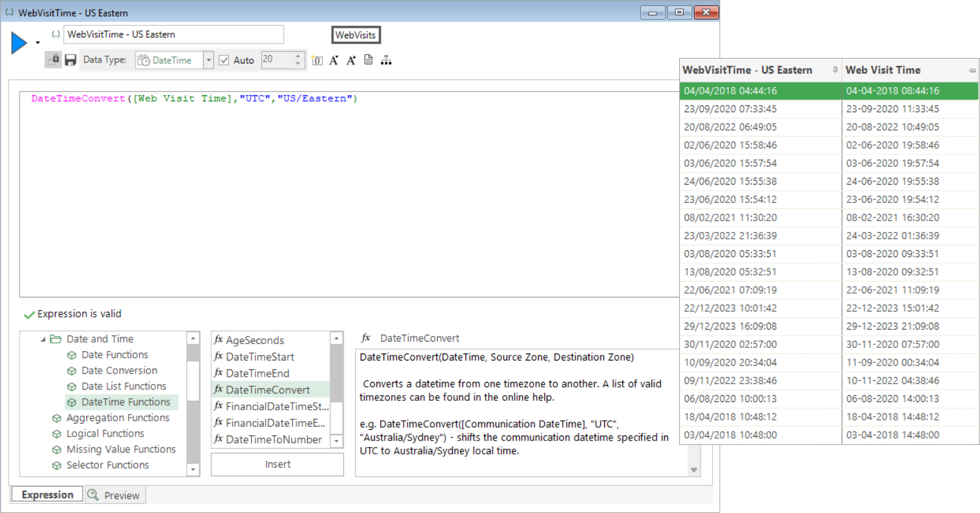Viewport: 980px width, 513px height.
Task: Decrease the value with the stepper down arrow
Action: pyautogui.click(x=298, y=64)
